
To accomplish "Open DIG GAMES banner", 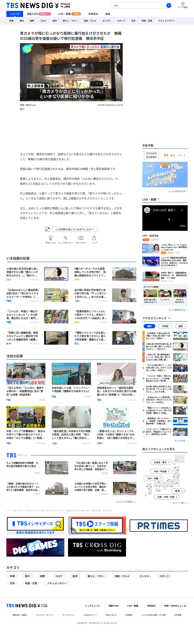I will (x=35, y=548).
